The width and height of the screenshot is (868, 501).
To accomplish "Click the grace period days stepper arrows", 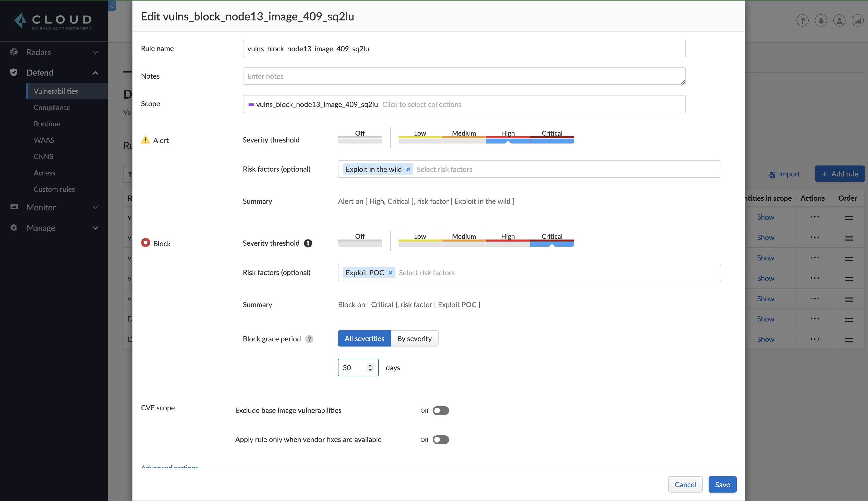I will tap(370, 367).
